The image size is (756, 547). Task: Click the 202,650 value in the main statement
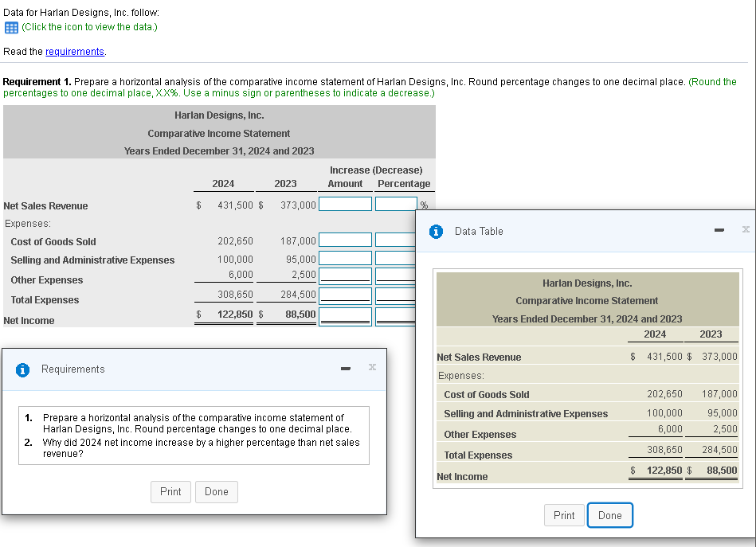pyautogui.click(x=235, y=241)
